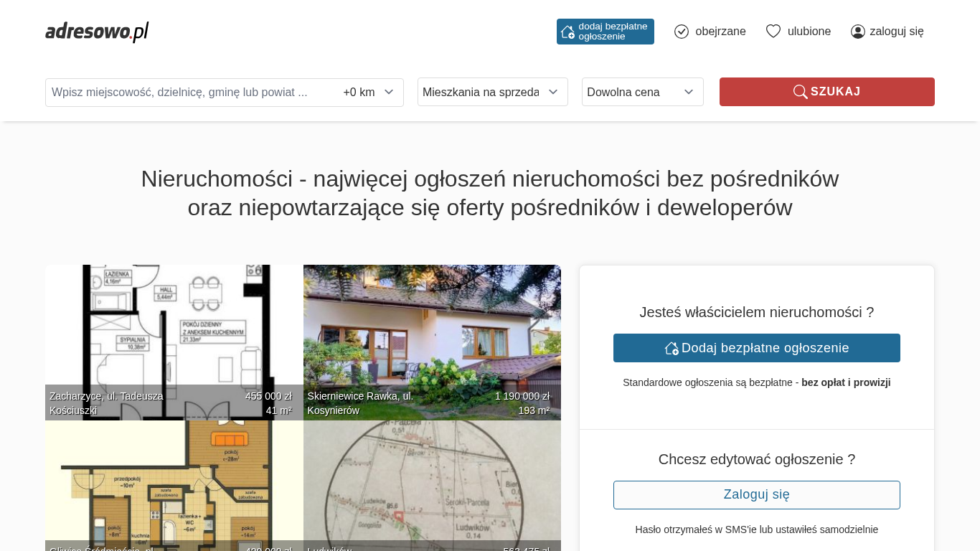Screen dimensions: 980x551
Task: Expand the +0 km distance dropdown
Action: 369,92
